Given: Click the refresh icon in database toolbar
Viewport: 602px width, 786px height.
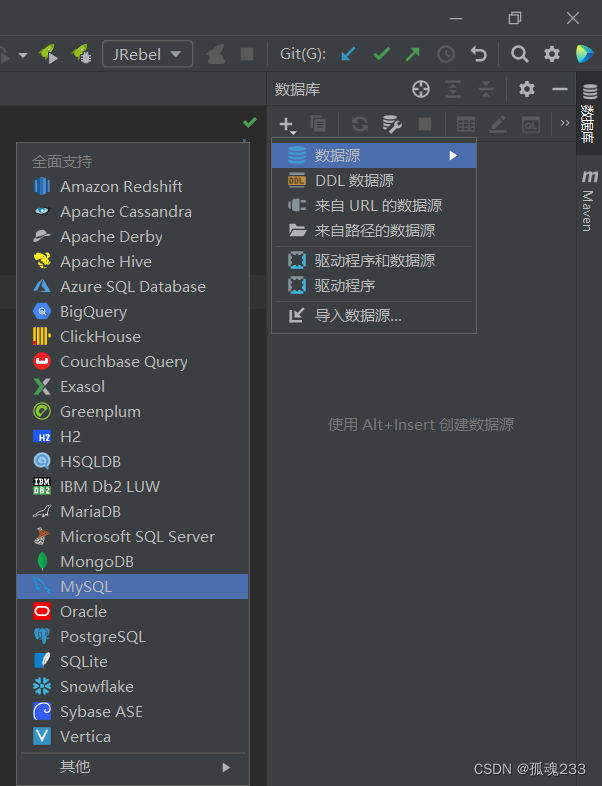Looking at the screenshot, I should click(x=360, y=123).
